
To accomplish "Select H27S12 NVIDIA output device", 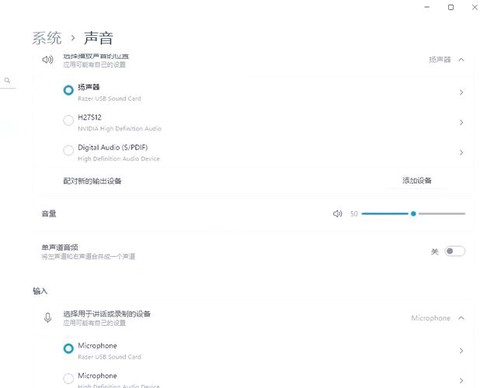I will (x=68, y=120).
